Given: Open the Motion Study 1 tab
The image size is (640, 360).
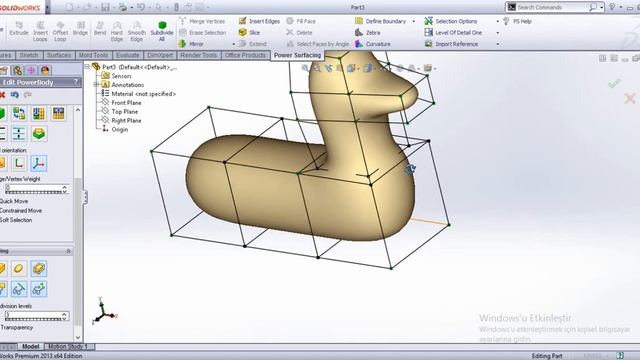Looking at the screenshot, I should (69, 346).
